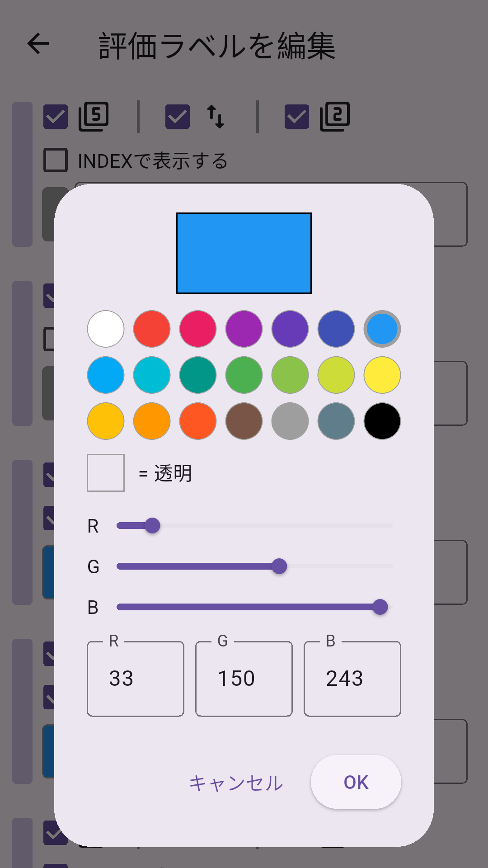
Task: Click the back arrow to leave label editing
Action: tap(38, 44)
